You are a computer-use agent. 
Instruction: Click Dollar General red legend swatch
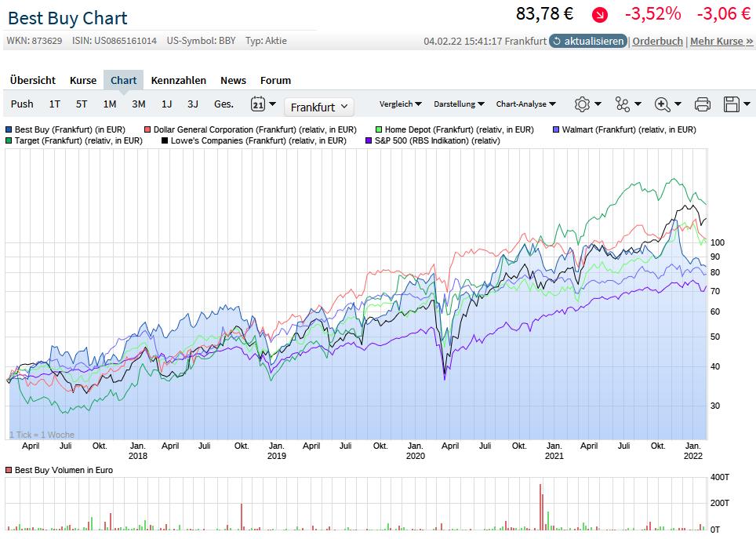147,129
